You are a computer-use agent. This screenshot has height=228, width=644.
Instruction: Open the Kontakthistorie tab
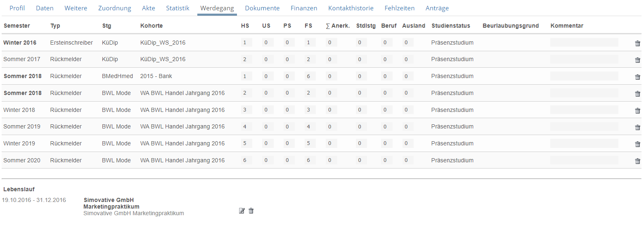(351, 8)
